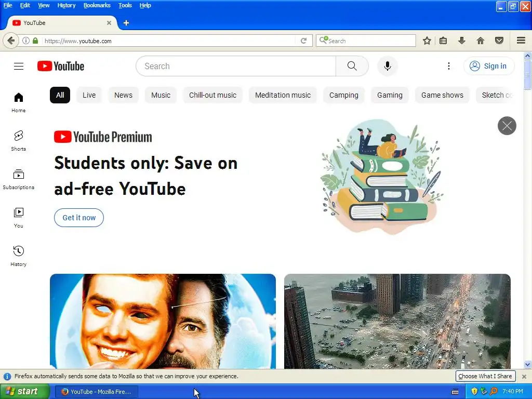
Task: Go to Firefox home page icon
Action: point(480,41)
